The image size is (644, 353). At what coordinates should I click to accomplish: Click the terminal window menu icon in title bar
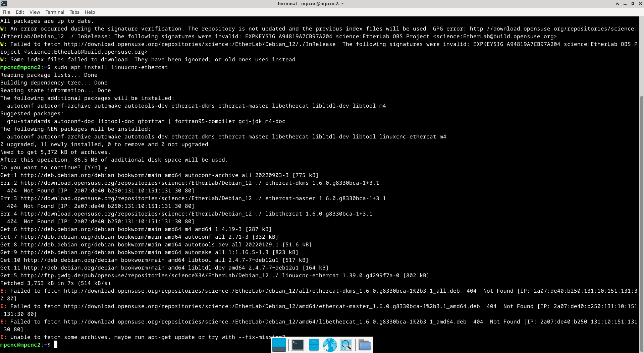pos(4,3)
